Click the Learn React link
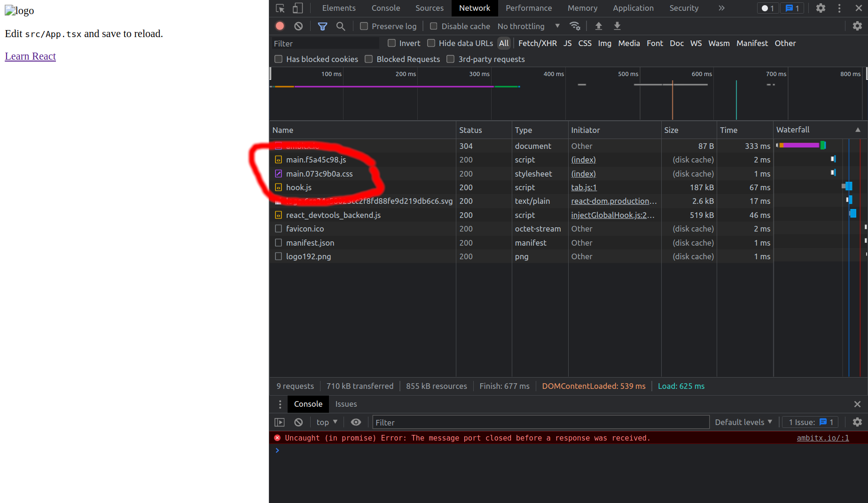Image resolution: width=868 pixels, height=503 pixels. (30, 56)
